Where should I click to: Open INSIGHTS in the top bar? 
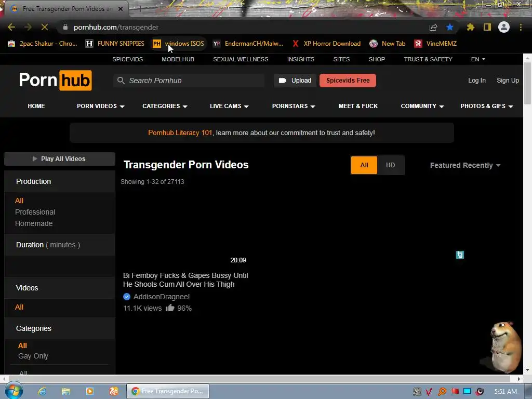[301, 59]
